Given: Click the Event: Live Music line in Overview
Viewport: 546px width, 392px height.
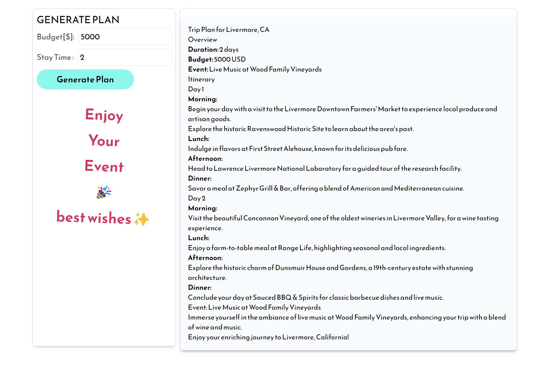Looking at the screenshot, I should pyautogui.click(x=255, y=69).
